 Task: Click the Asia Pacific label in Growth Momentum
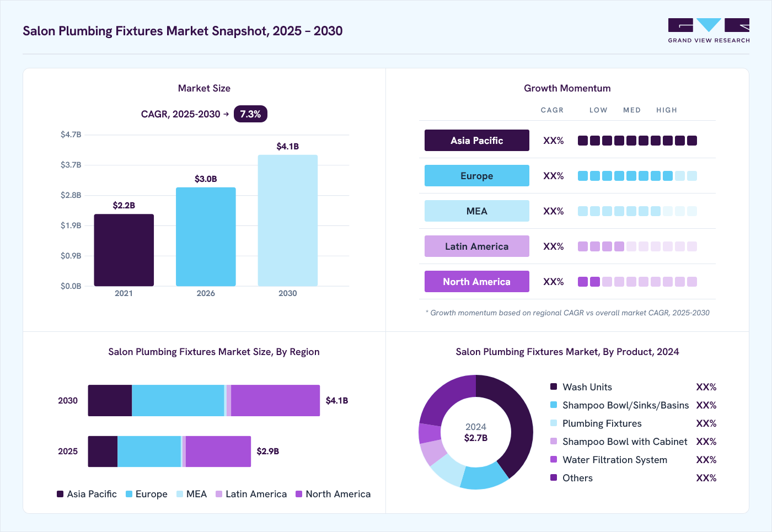[477, 141]
